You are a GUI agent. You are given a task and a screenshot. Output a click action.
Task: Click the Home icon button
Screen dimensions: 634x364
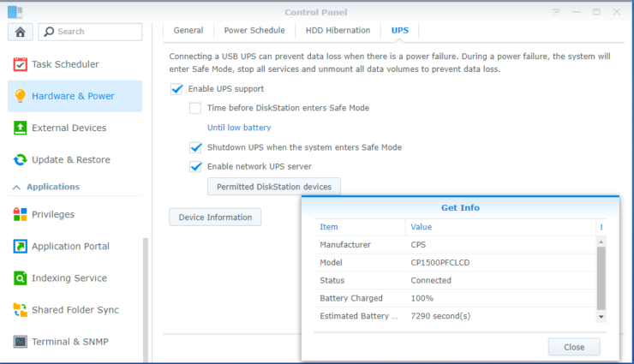(20, 32)
